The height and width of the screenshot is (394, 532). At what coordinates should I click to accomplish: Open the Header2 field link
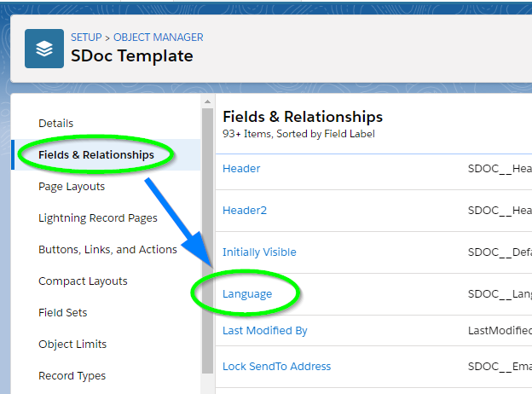(x=245, y=211)
